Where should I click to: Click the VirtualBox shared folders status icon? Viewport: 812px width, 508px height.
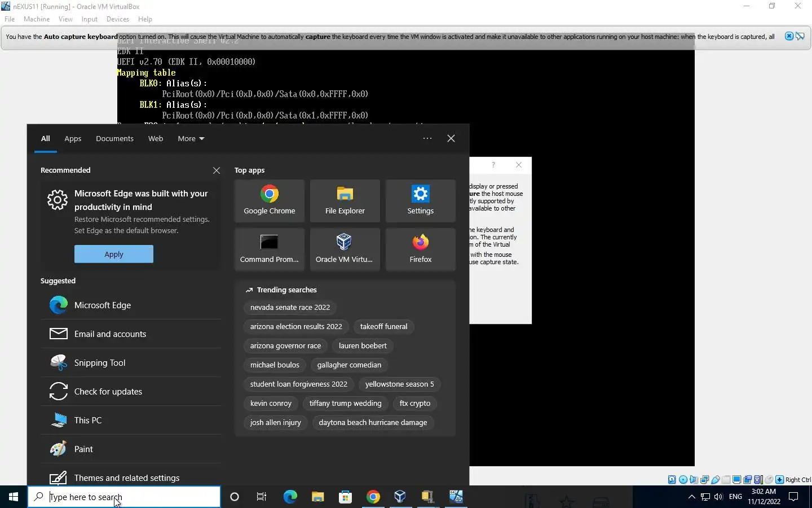(726, 480)
